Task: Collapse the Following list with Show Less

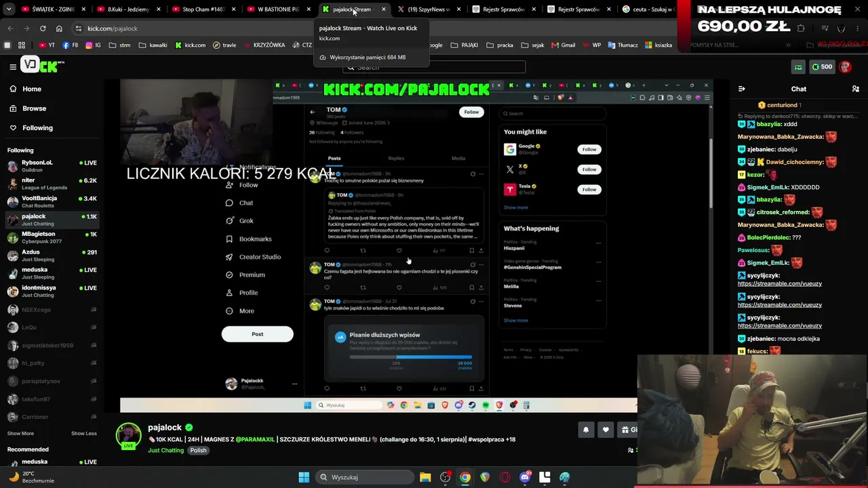Action: (x=84, y=434)
